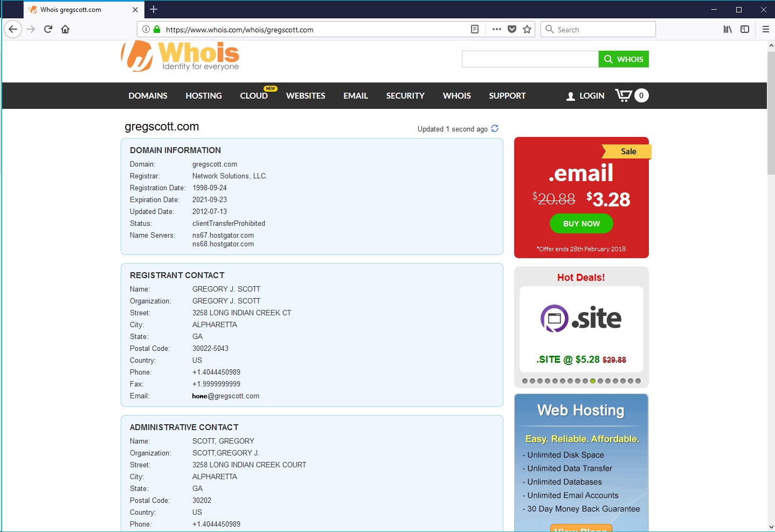Image resolution: width=775 pixels, height=532 pixels.
Task: Focus the whois domain search field
Action: (530, 59)
